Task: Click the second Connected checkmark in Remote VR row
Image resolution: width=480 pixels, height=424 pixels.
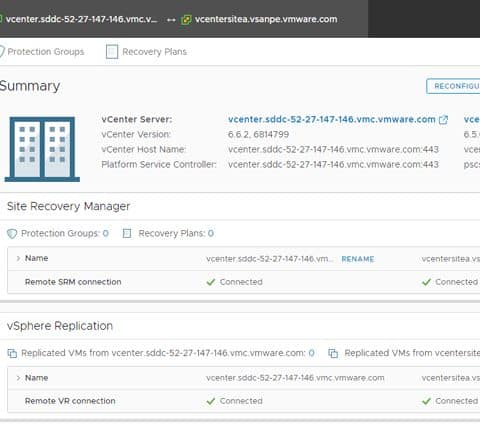Action: (x=426, y=401)
